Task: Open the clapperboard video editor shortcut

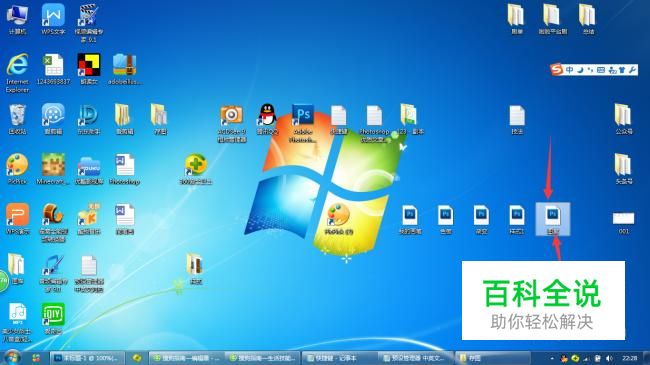Action: pos(89,22)
